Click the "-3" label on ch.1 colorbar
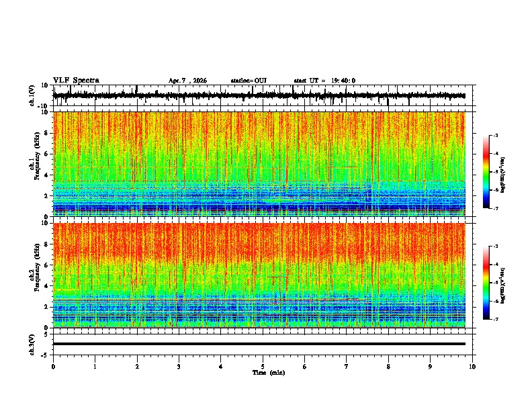This screenshot has height=411, width=532. coord(495,136)
